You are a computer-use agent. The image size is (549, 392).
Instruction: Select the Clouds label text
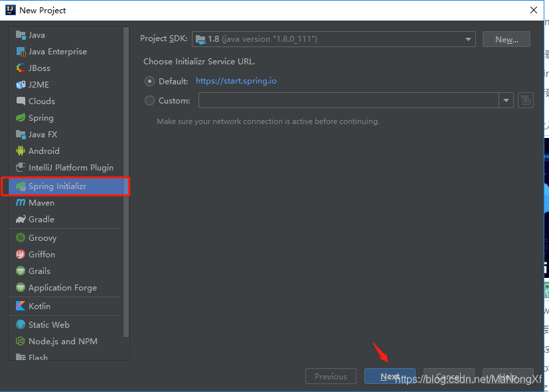pos(42,101)
